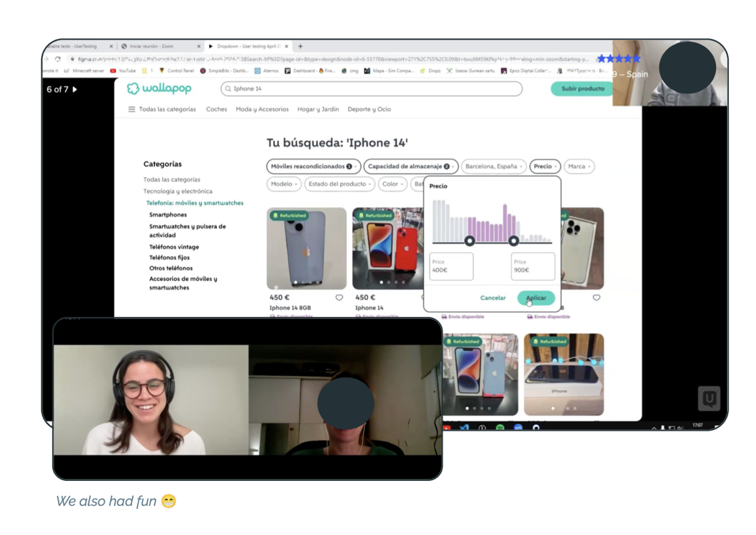Switch to Iniciar reunión Zoom tab
The width and height of the screenshot is (756, 535).
[x=152, y=46]
